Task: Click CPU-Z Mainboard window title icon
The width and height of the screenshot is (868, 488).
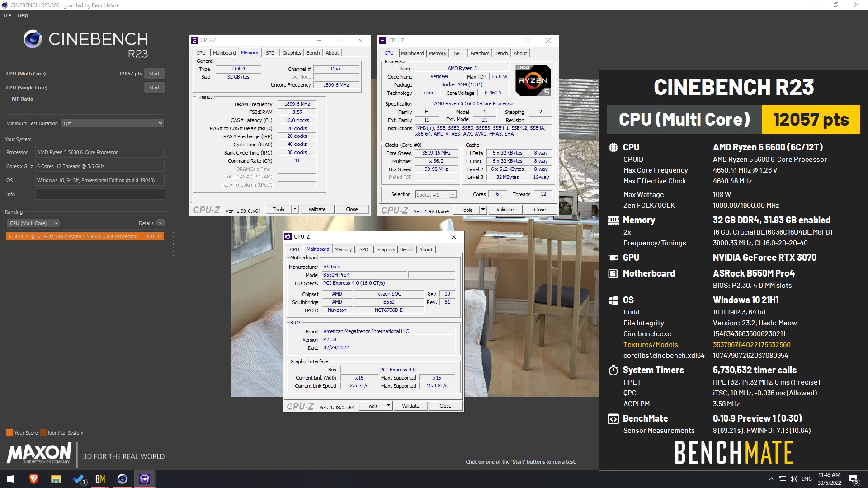Action: coord(288,237)
